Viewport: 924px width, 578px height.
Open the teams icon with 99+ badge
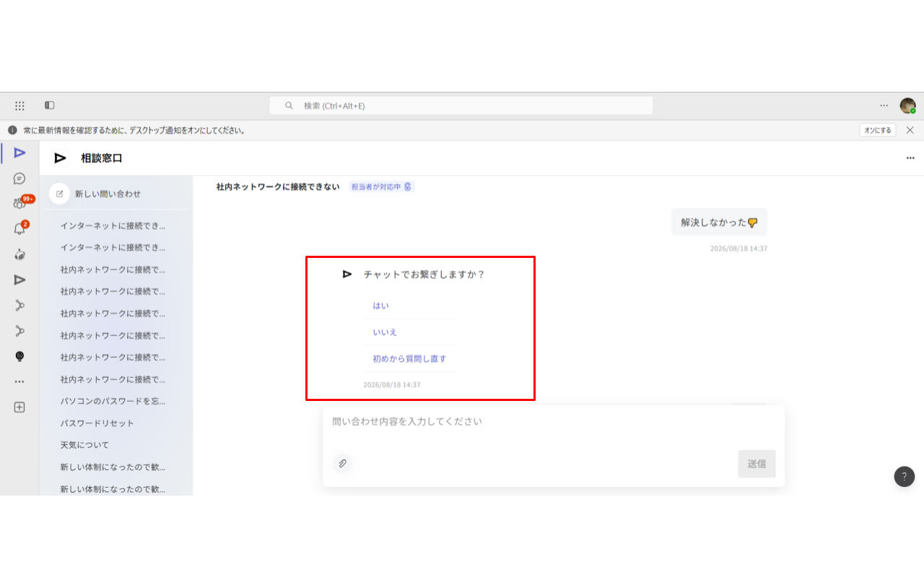click(19, 204)
